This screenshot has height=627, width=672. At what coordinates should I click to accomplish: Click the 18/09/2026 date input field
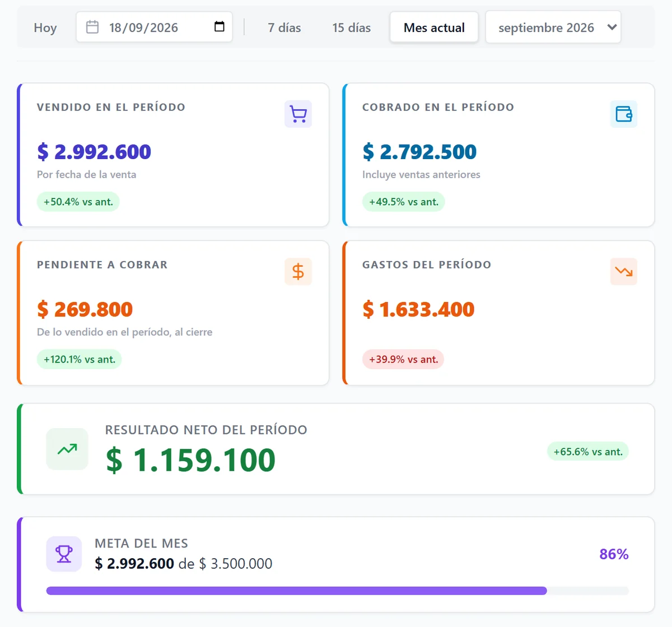[x=154, y=27]
